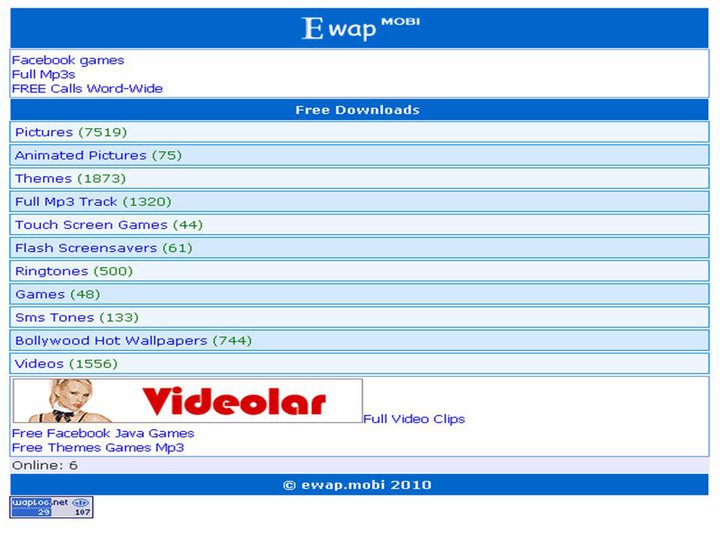720x540 pixels.
Task: Open the Videos (1556) category
Action: click(360, 364)
